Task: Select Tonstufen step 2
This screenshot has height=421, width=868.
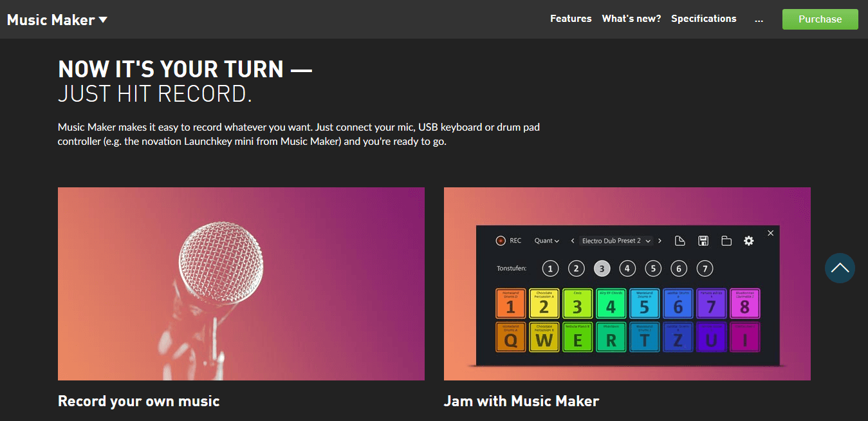Action: (x=576, y=268)
